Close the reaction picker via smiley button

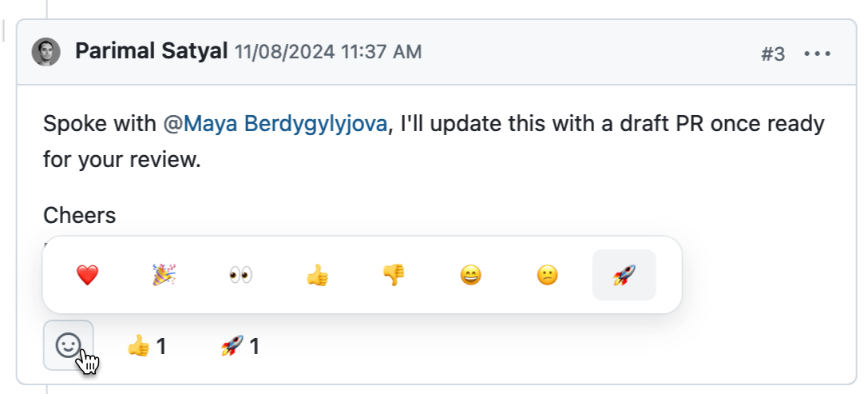(68, 345)
